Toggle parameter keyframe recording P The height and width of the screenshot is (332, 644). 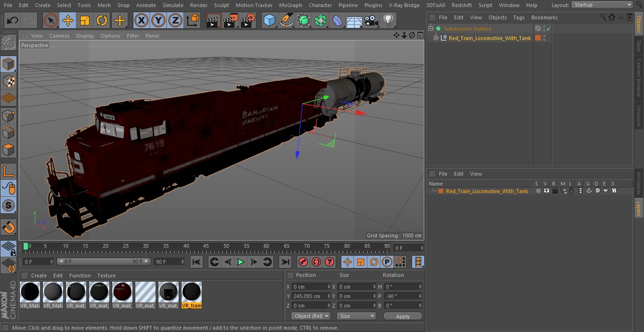387,262
